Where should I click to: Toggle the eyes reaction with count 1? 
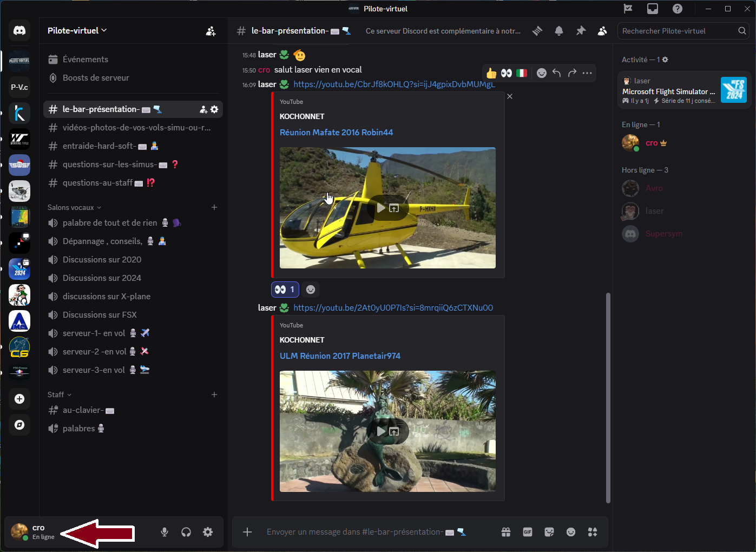pyautogui.click(x=285, y=290)
